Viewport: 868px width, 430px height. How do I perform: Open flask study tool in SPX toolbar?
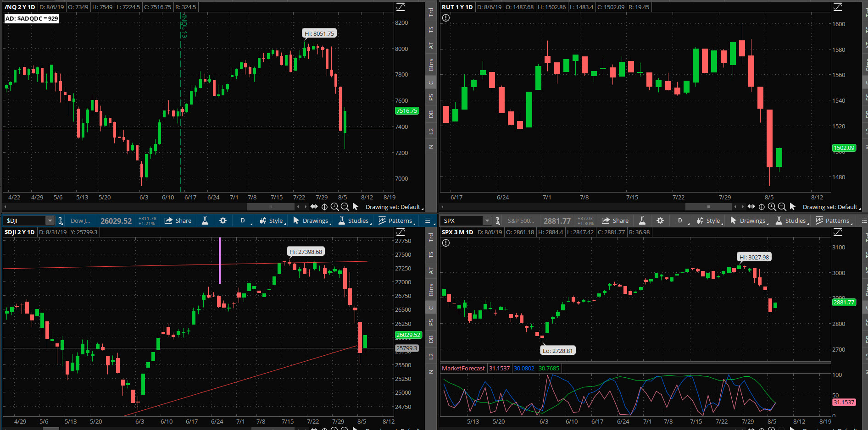point(642,221)
